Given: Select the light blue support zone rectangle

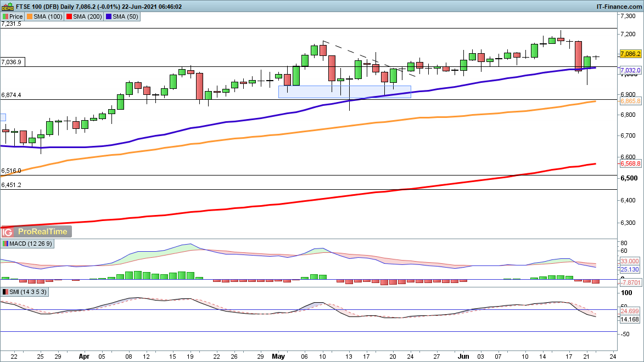Looking at the screenshot, I should [344, 92].
